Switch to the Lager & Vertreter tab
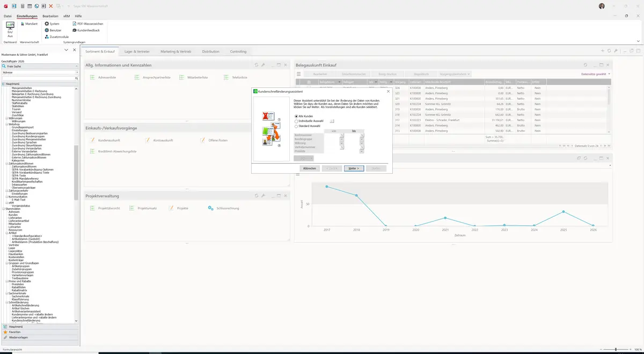The height and width of the screenshot is (354, 644). tap(137, 51)
